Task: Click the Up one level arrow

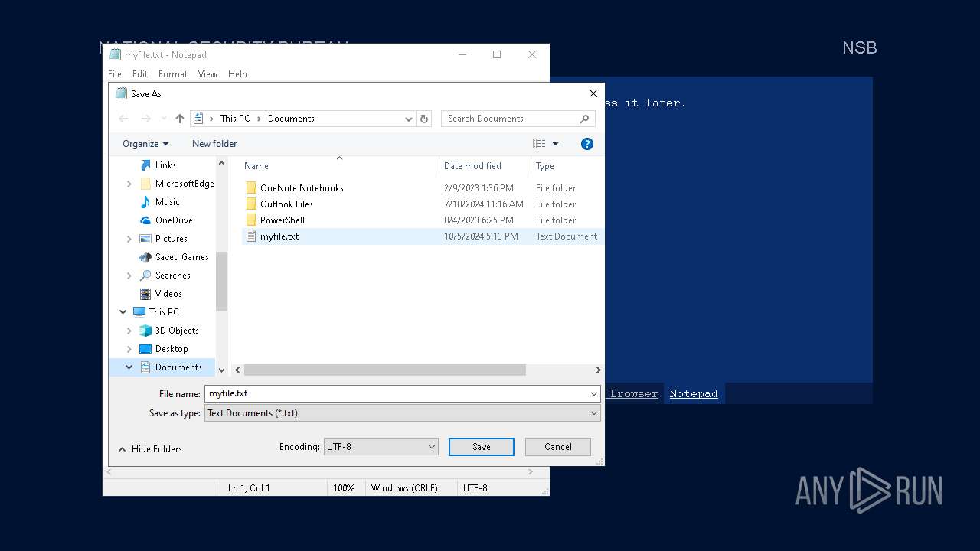Action: click(180, 119)
